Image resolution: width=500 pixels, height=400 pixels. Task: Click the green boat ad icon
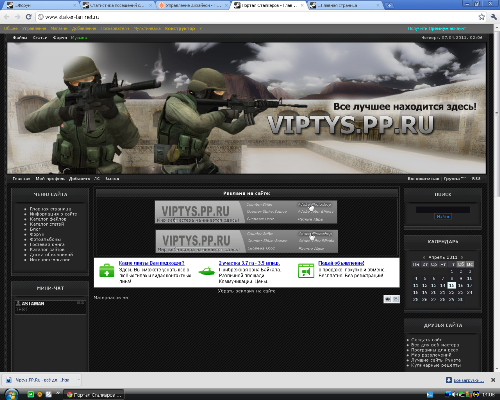[207, 271]
